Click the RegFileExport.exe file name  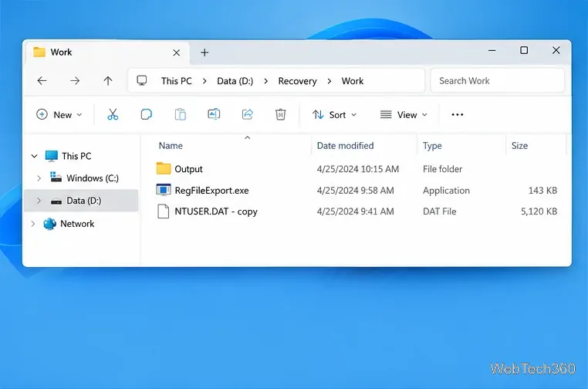(x=211, y=191)
